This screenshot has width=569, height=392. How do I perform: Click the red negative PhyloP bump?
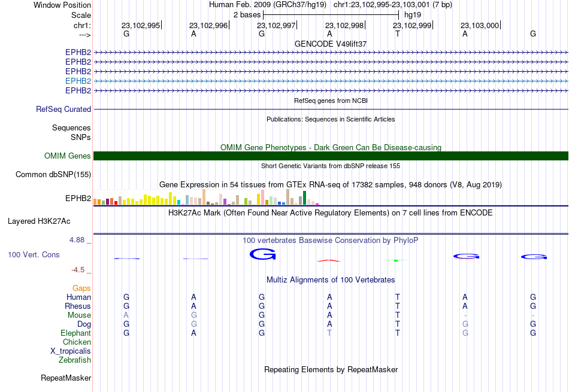click(x=328, y=260)
